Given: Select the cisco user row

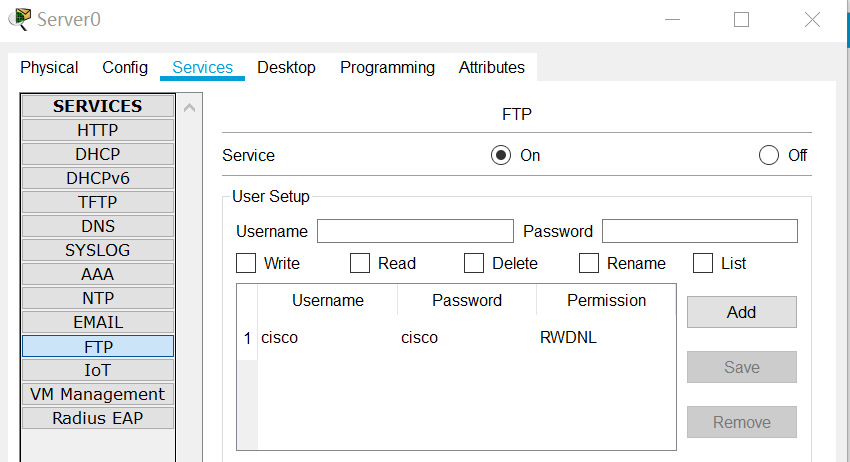Looking at the screenshot, I should coord(420,338).
